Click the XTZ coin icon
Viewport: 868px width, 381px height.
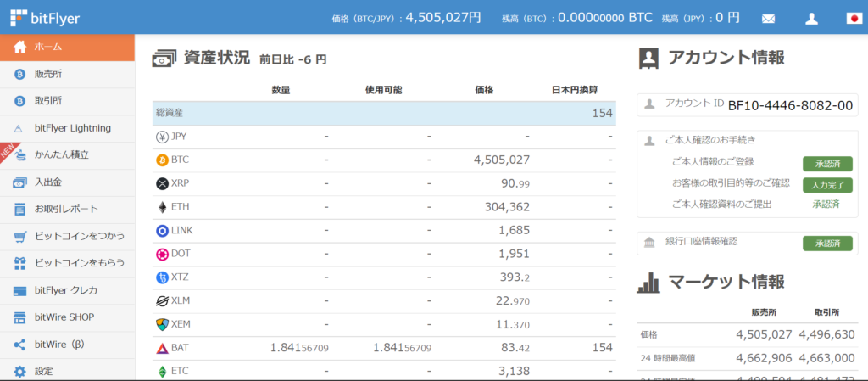[163, 277]
